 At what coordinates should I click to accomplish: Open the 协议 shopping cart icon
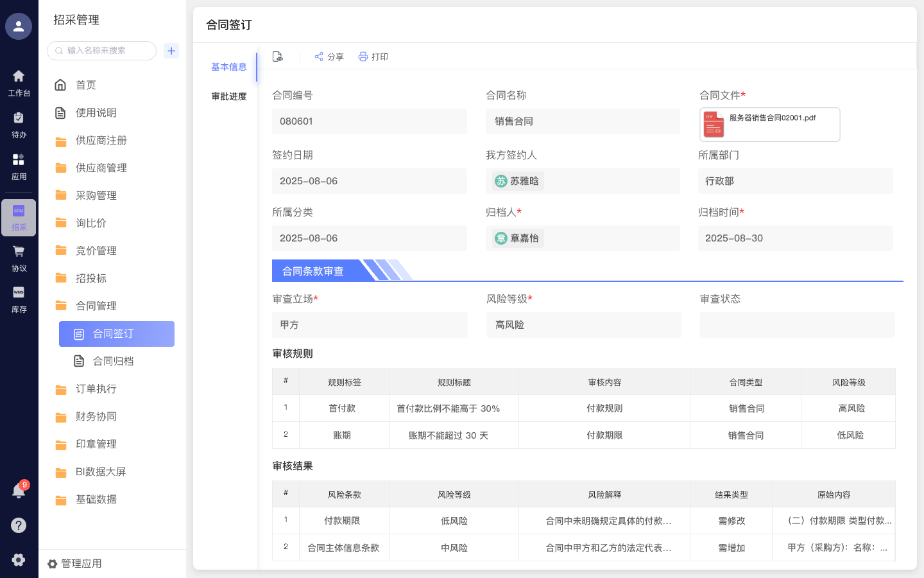(19, 257)
